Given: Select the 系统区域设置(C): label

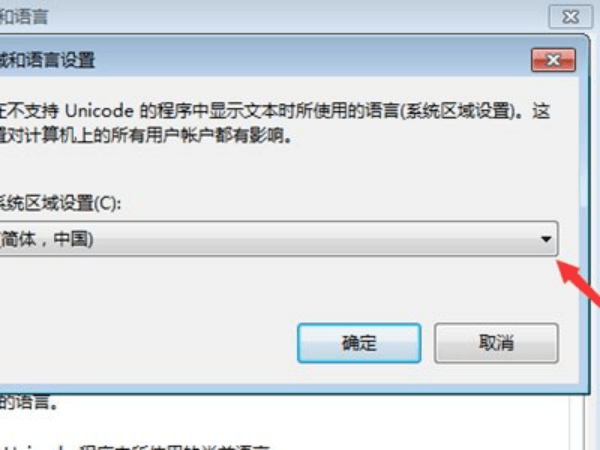Looking at the screenshot, I should click(x=60, y=203).
